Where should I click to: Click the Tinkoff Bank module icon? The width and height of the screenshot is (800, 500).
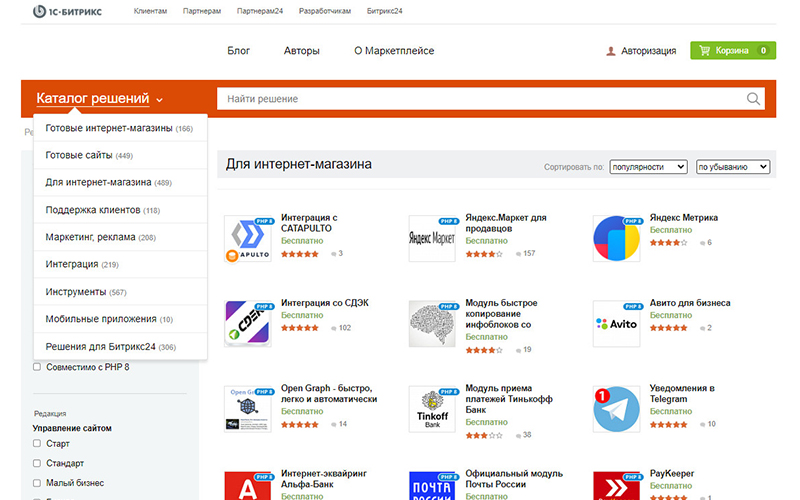point(432,409)
